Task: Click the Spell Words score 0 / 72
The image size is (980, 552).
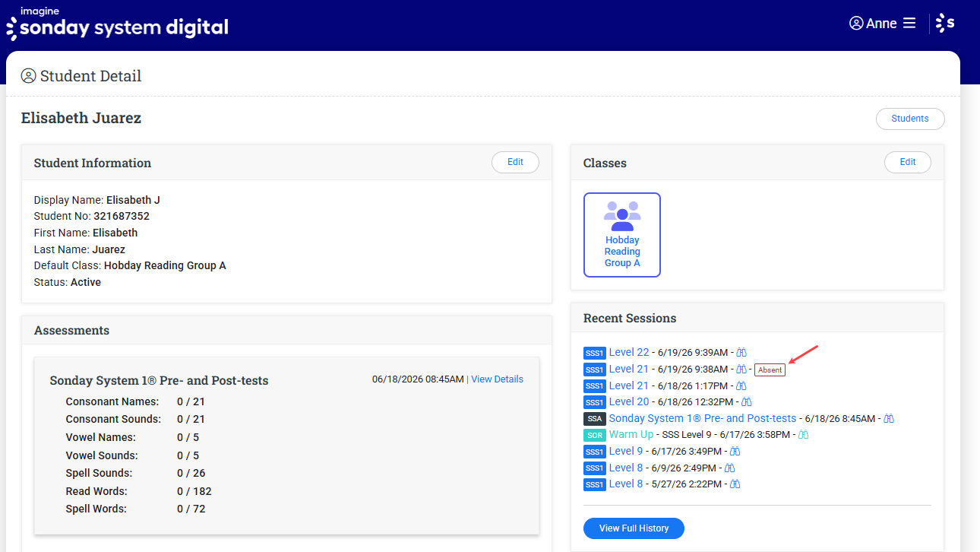Action: 191,509
